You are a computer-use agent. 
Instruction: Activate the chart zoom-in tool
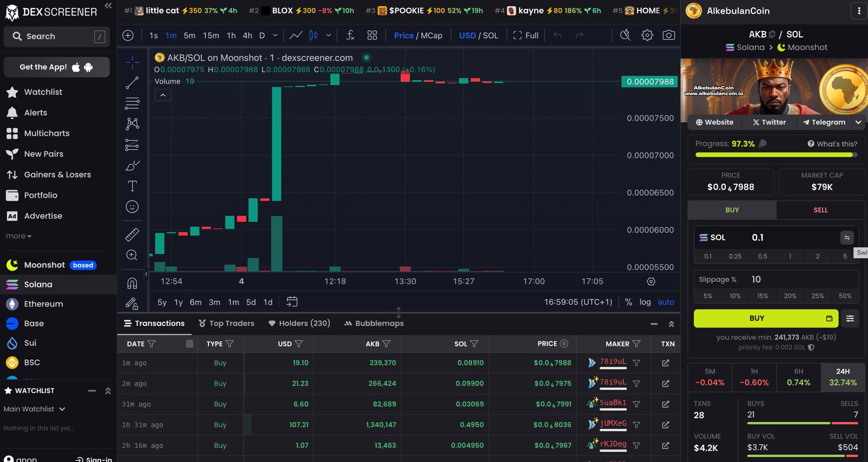click(x=132, y=255)
